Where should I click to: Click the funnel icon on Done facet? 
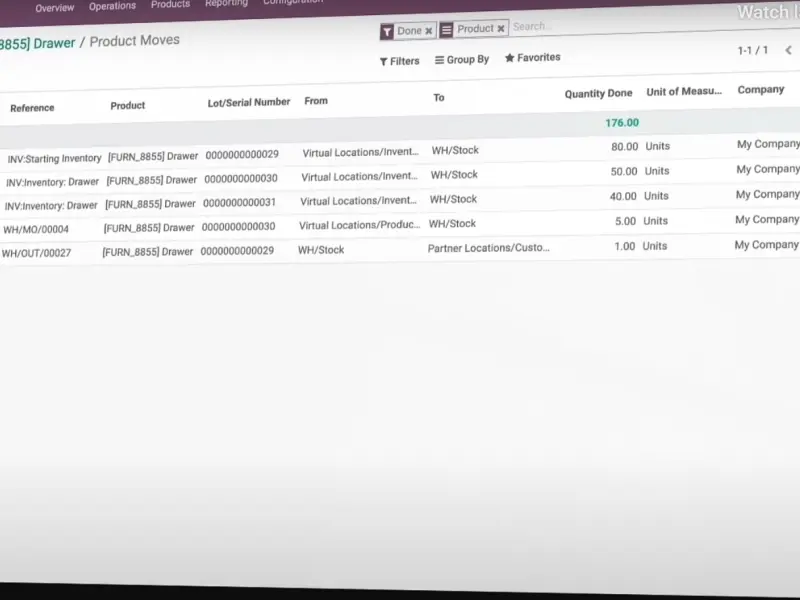[387, 32]
